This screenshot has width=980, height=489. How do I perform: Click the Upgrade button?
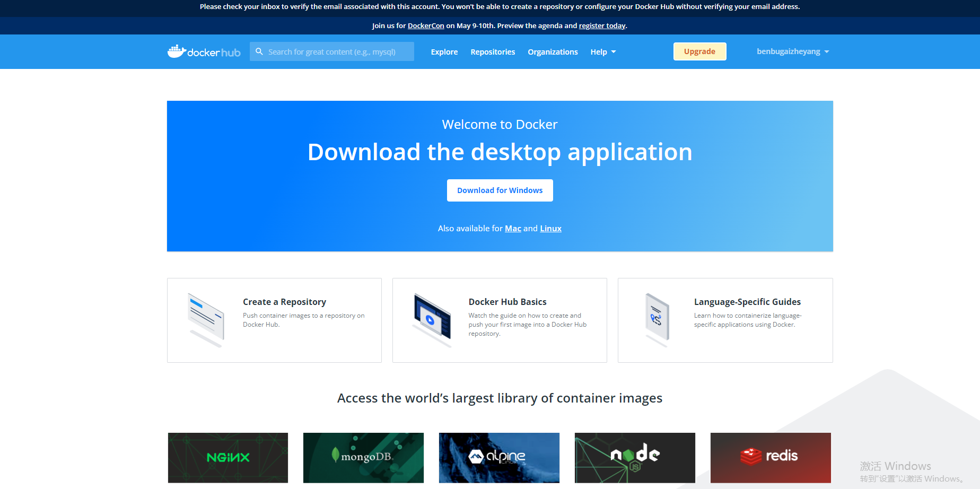coord(699,51)
